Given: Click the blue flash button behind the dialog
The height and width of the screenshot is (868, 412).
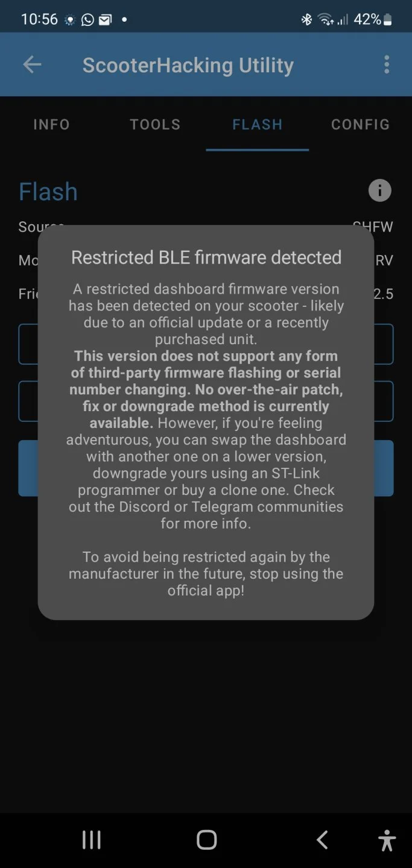Looking at the screenshot, I should point(206,468).
